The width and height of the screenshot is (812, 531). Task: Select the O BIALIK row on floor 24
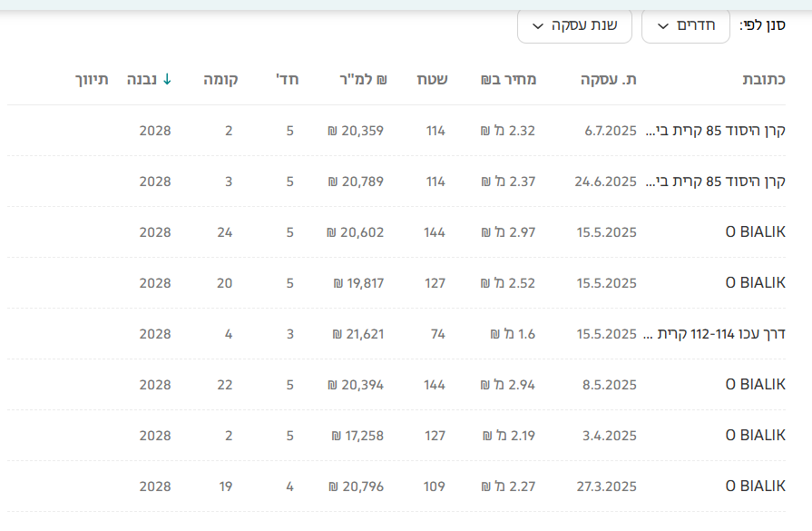pyautogui.click(x=755, y=232)
